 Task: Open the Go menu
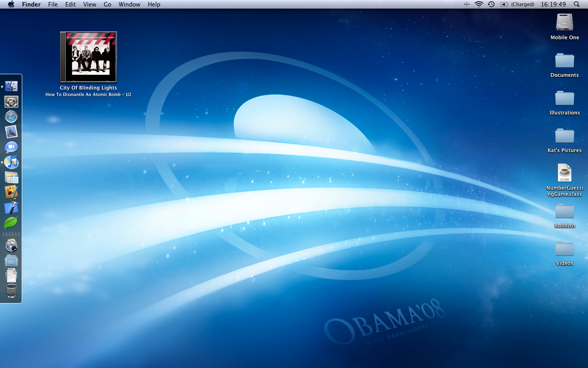pyautogui.click(x=107, y=4)
